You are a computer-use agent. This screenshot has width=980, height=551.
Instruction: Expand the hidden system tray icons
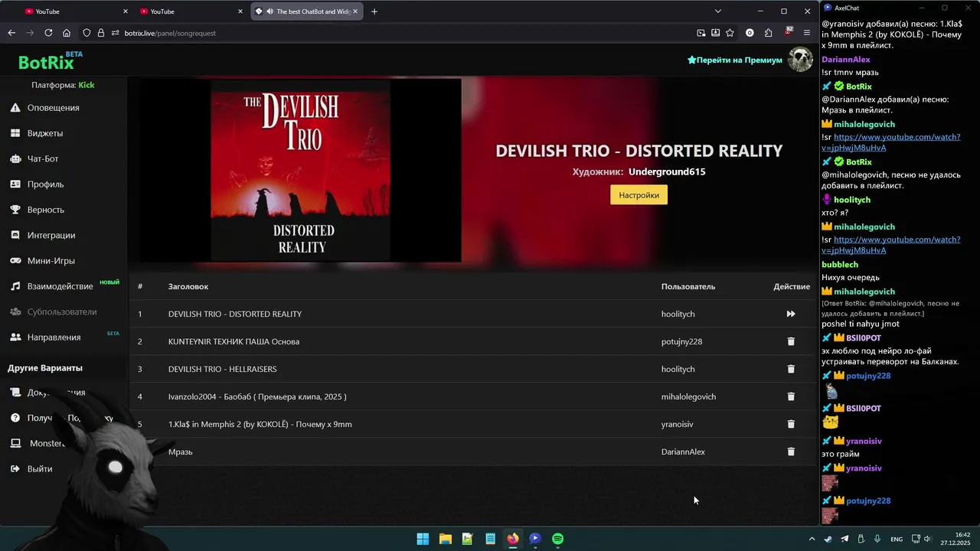812,539
